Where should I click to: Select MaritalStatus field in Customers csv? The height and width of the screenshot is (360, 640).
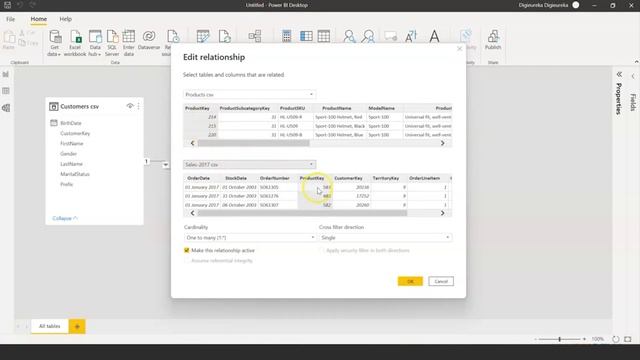pyautogui.click(x=75, y=174)
